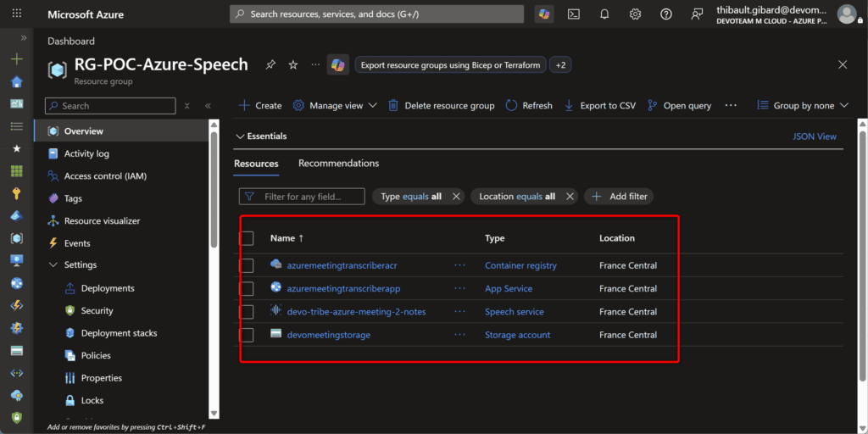
Task: Open the devo-tribe-azure-meeting-2-notes resource
Action: (x=357, y=312)
